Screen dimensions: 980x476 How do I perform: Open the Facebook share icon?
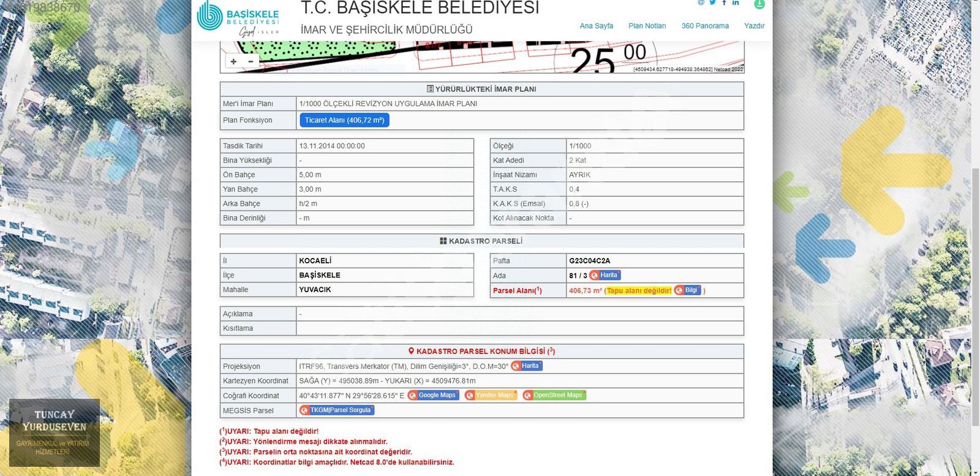coord(724,3)
